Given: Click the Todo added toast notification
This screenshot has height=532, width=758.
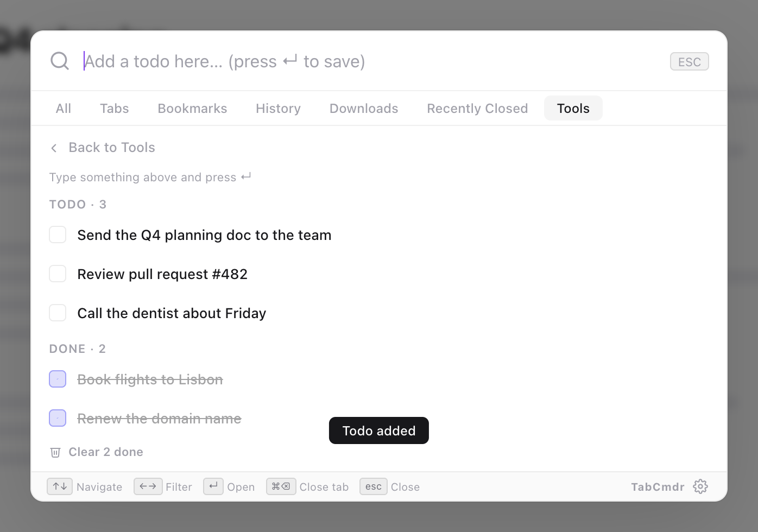Looking at the screenshot, I should coord(379,430).
